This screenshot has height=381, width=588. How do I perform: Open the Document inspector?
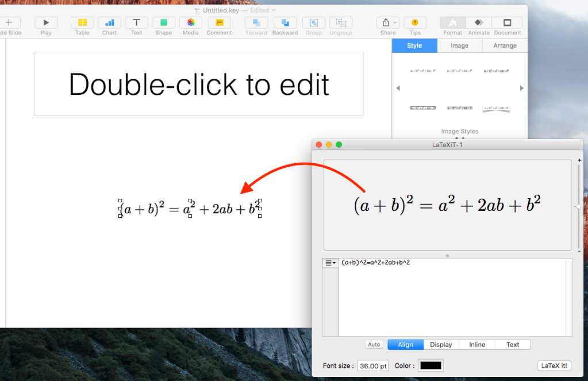click(507, 22)
